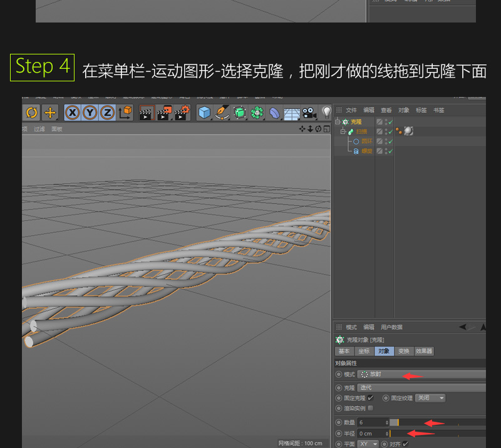Open object manager 书签 menu
This screenshot has height=448, width=501.
point(439,110)
